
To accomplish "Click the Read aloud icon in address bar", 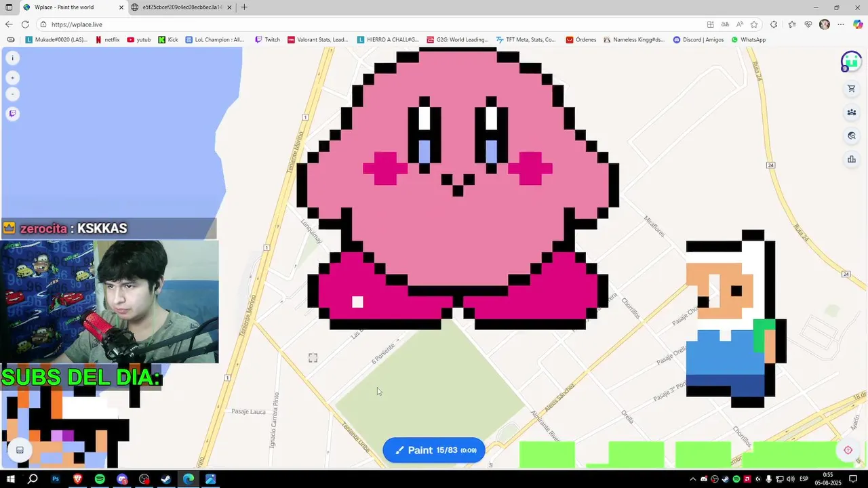I will pyautogui.click(x=740, y=24).
